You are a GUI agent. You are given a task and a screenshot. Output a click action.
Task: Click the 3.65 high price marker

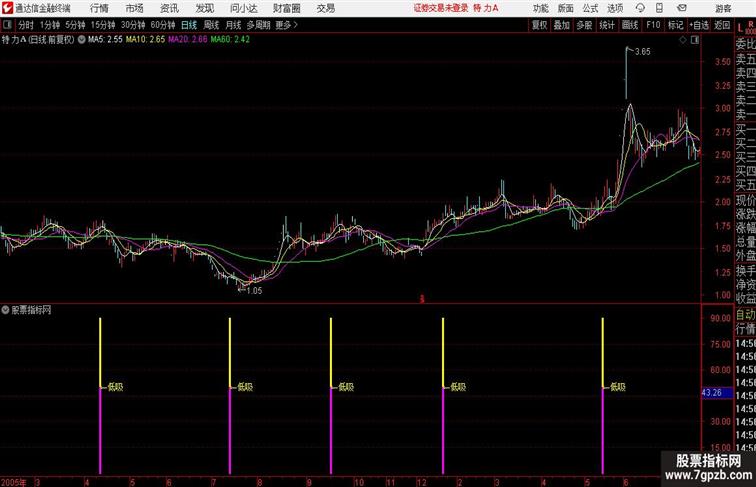point(643,52)
